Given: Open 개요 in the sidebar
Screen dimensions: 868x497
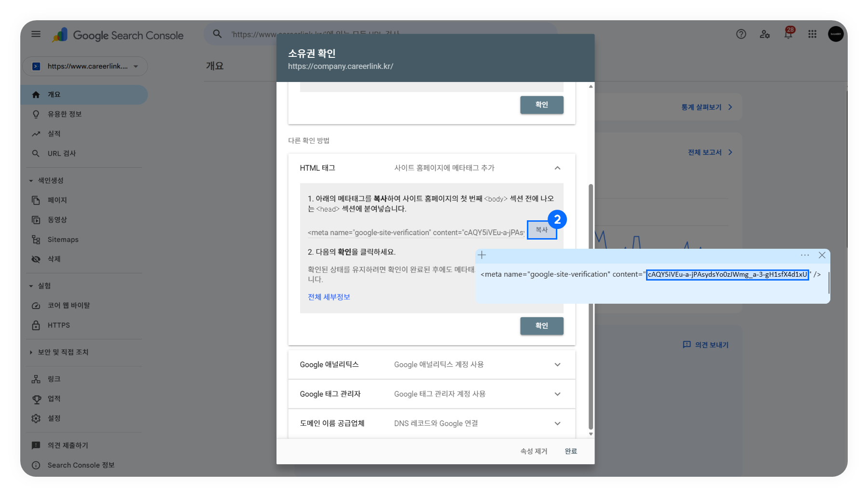Looking at the screenshot, I should click(85, 95).
